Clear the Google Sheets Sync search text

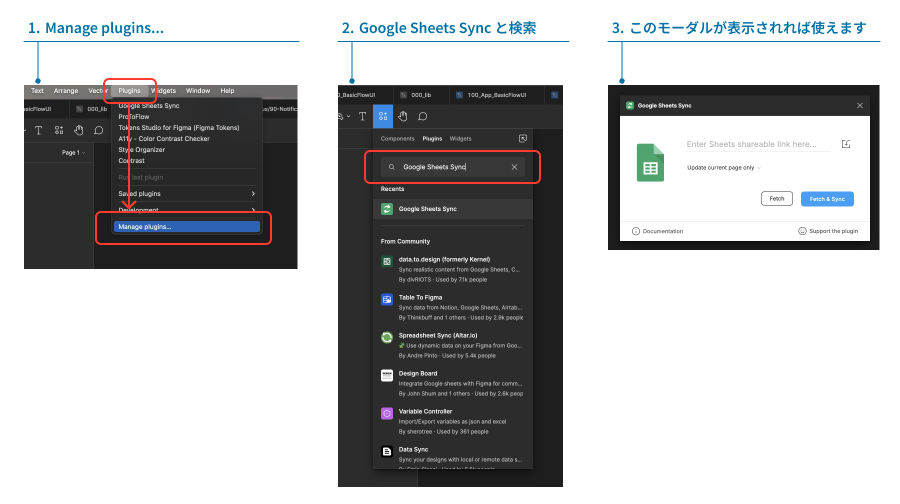[x=514, y=167]
